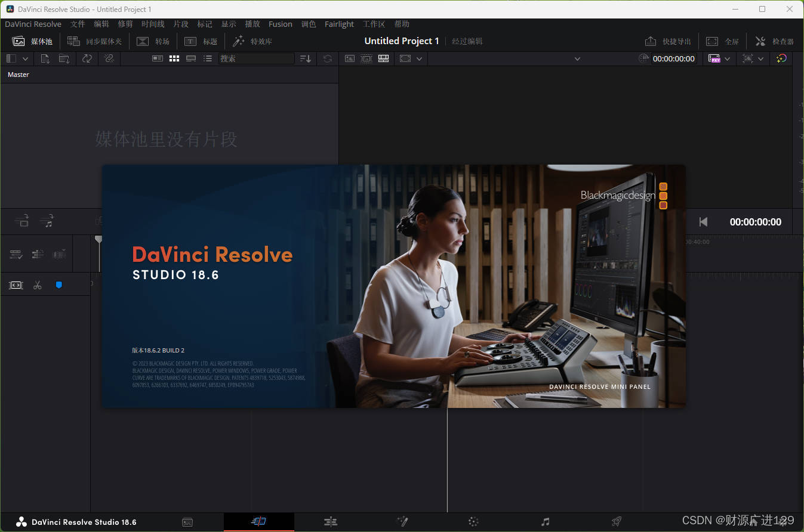Open the 标题 (Titles) panel

(x=201, y=41)
